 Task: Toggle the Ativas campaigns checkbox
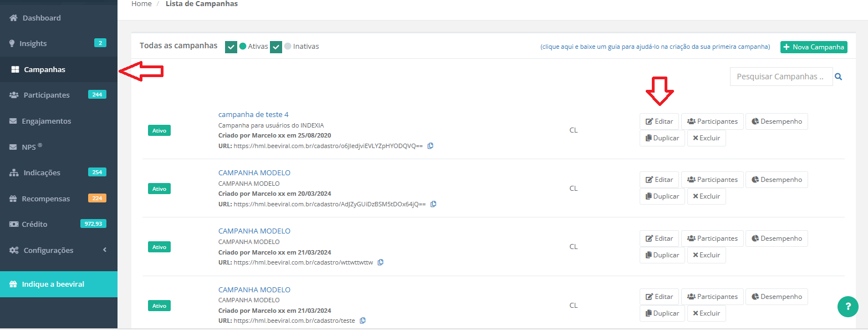pyautogui.click(x=231, y=47)
